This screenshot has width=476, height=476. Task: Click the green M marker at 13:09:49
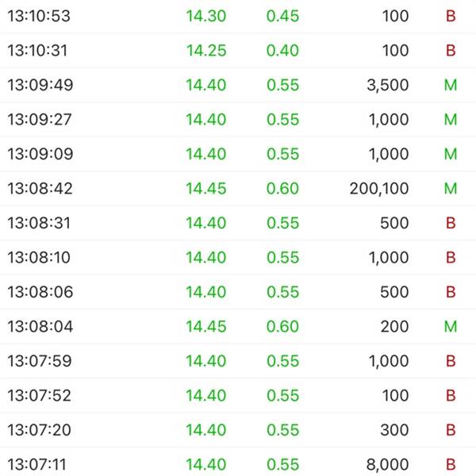pyautogui.click(x=451, y=85)
